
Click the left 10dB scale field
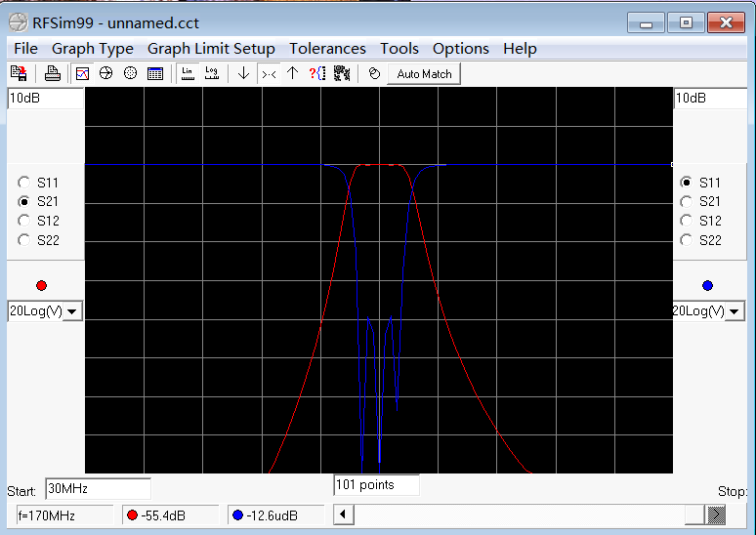45,99
